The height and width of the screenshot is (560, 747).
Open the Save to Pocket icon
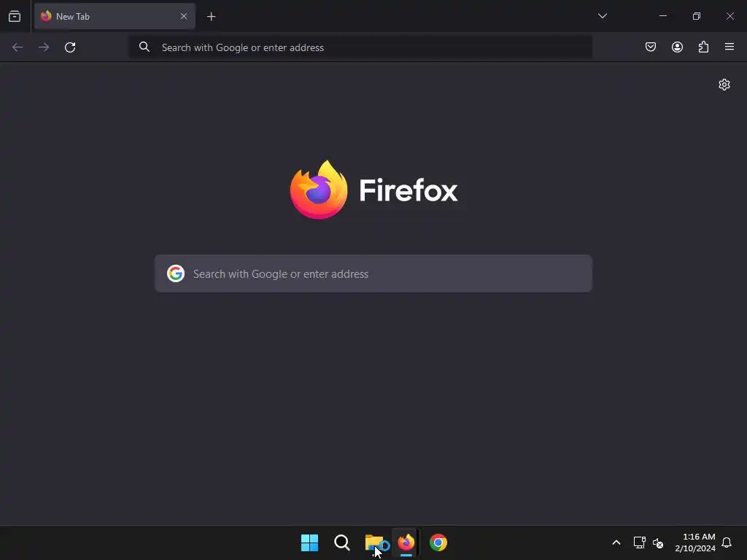pos(651,47)
